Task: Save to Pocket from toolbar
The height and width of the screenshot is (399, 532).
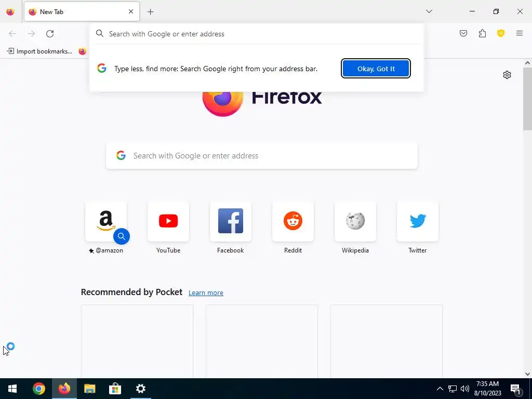Action: [x=463, y=33]
